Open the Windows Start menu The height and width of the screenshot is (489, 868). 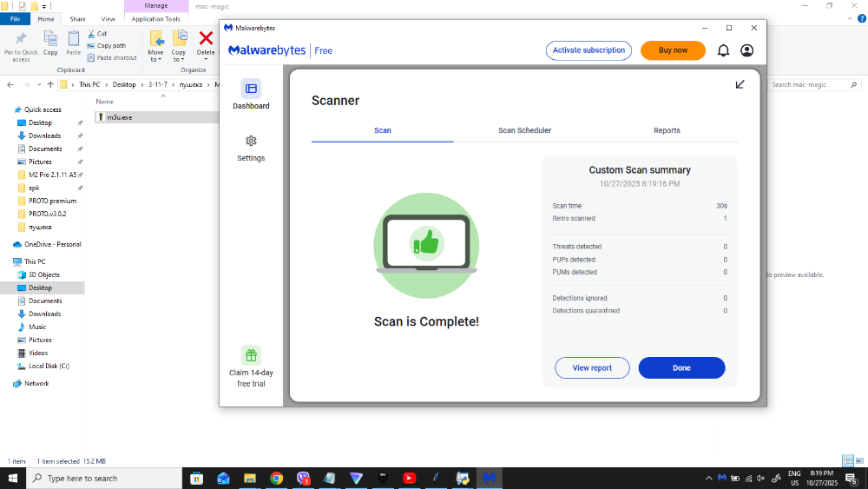tap(13, 478)
